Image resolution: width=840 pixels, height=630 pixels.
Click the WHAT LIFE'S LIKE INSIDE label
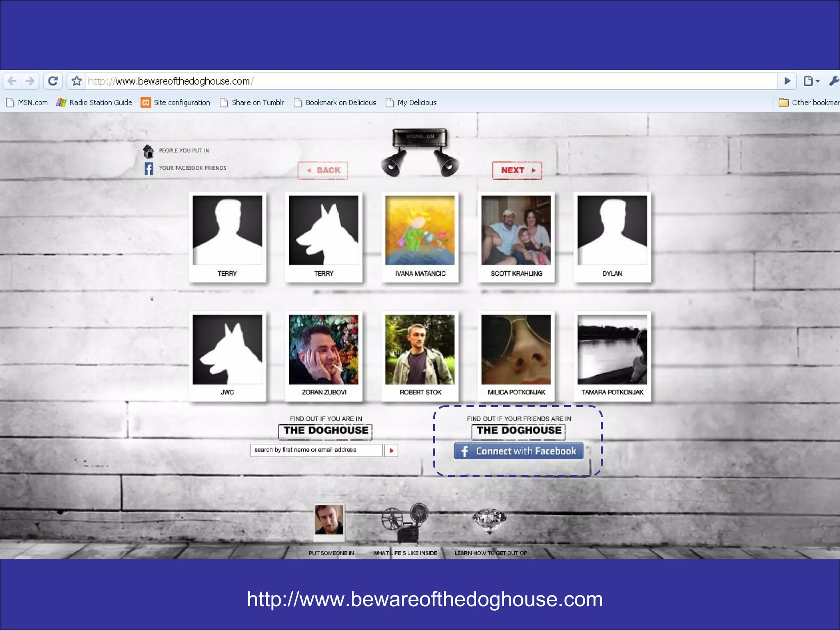tap(405, 553)
